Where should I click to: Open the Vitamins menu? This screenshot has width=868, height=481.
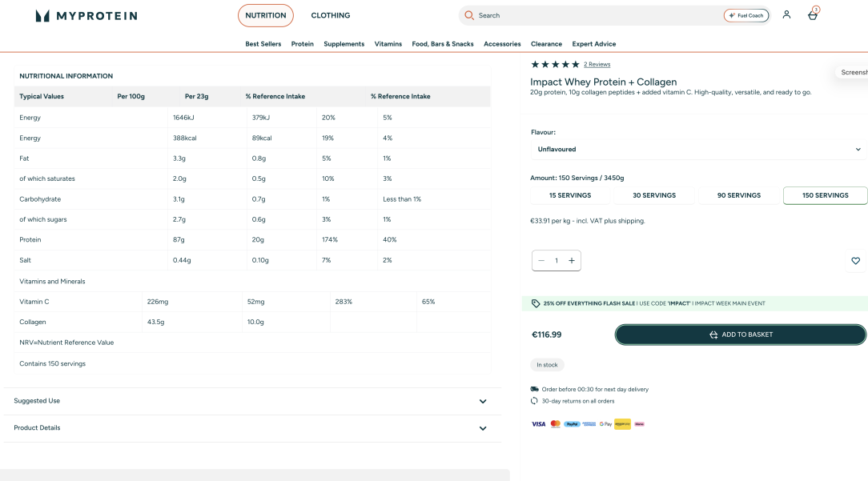(x=388, y=44)
